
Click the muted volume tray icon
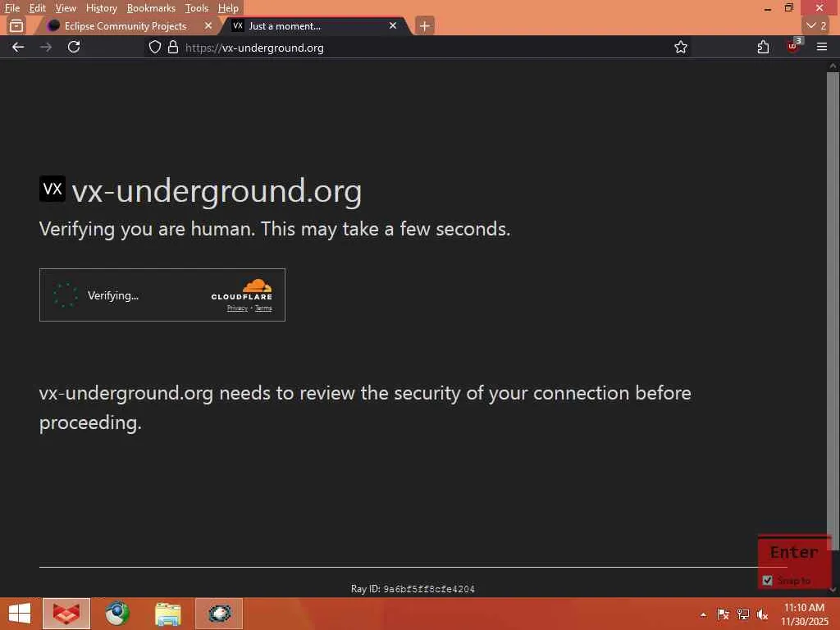click(x=762, y=614)
